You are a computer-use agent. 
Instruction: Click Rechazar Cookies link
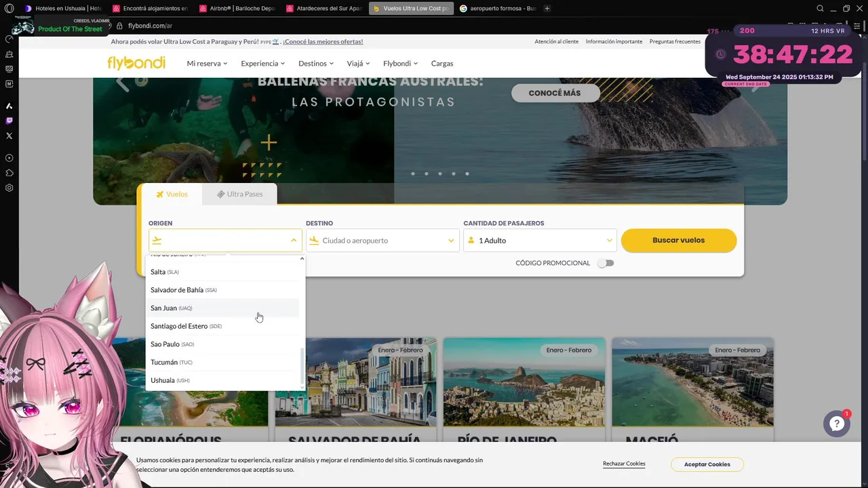click(624, 464)
